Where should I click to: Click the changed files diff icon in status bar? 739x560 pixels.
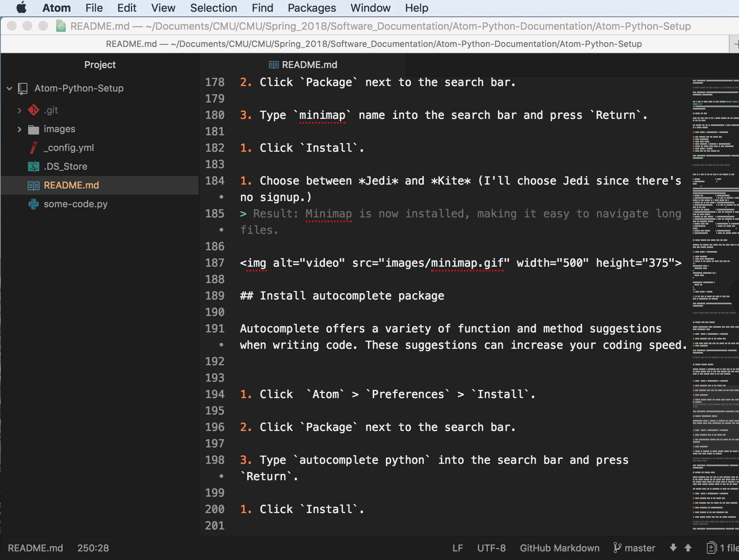[712, 548]
